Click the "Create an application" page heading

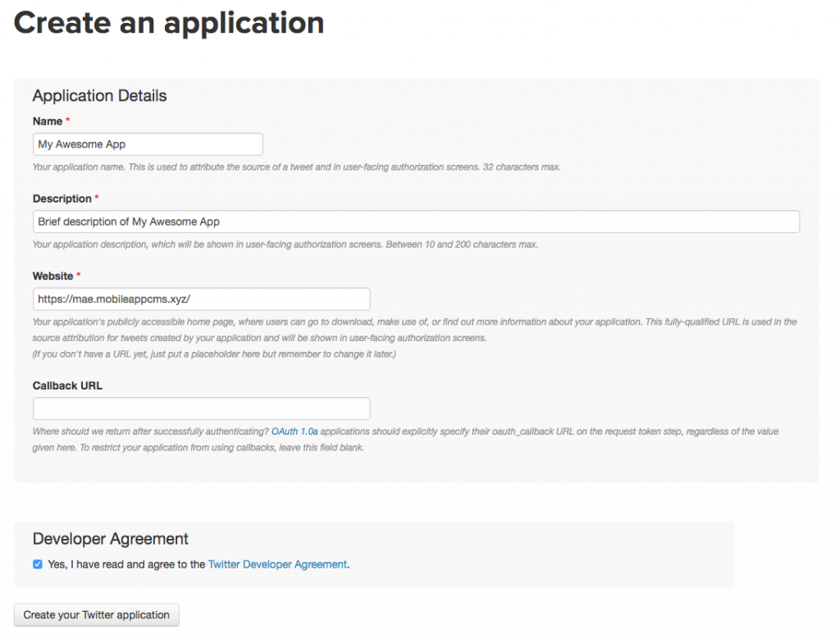pyautogui.click(x=169, y=23)
